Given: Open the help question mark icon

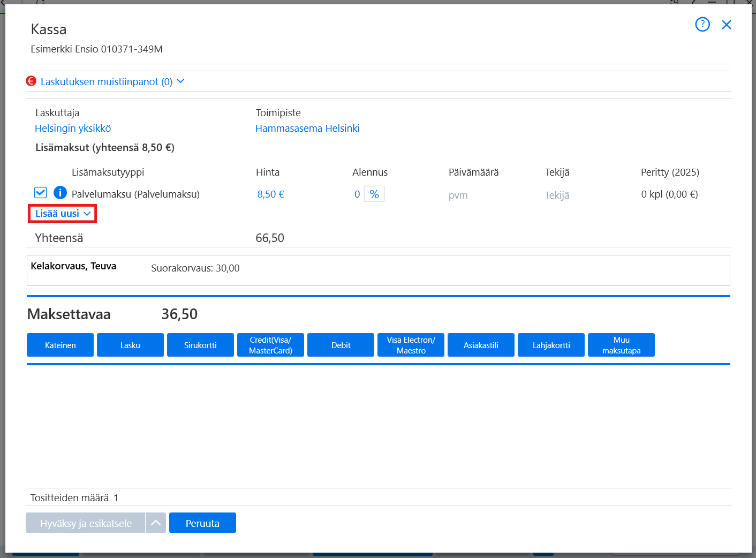Looking at the screenshot, I should click(702, 24).
